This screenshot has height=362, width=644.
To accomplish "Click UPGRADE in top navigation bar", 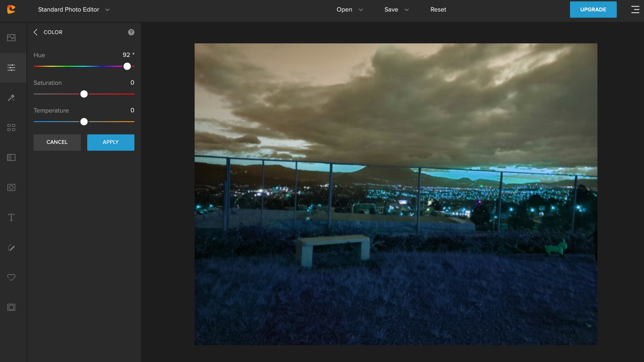I will [x=593, y=9].
